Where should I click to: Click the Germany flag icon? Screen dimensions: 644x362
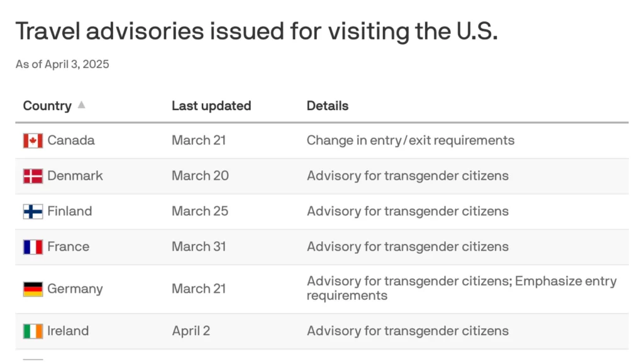(x=33, y=289)
